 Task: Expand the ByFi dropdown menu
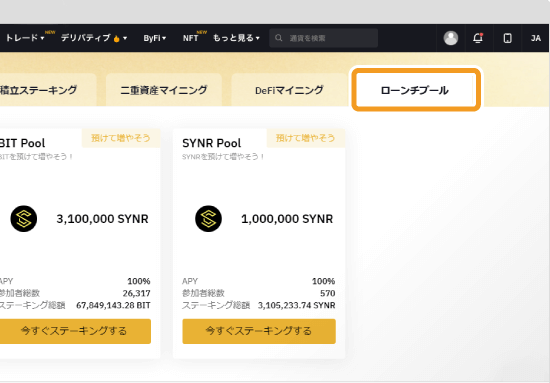pyautogui.click(x=155, y=38)
